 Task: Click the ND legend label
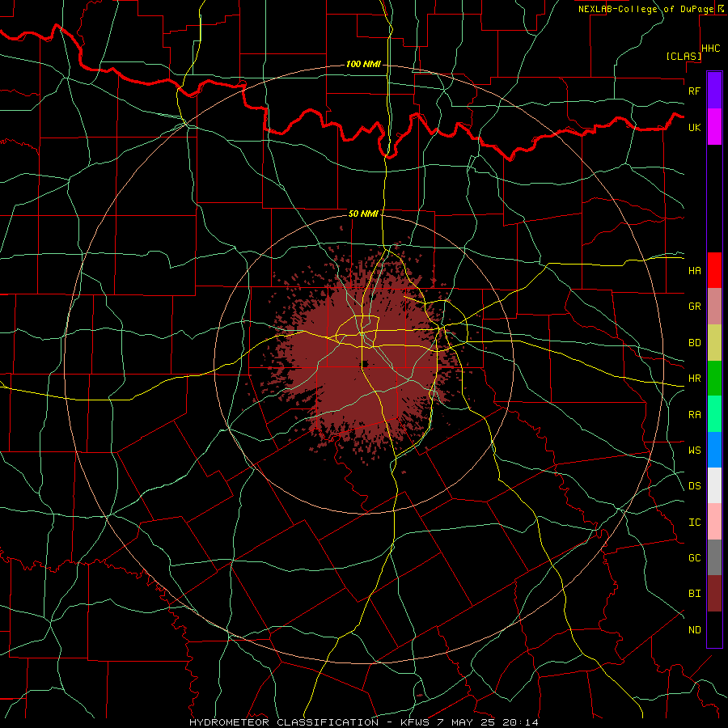tap(694, 630)
